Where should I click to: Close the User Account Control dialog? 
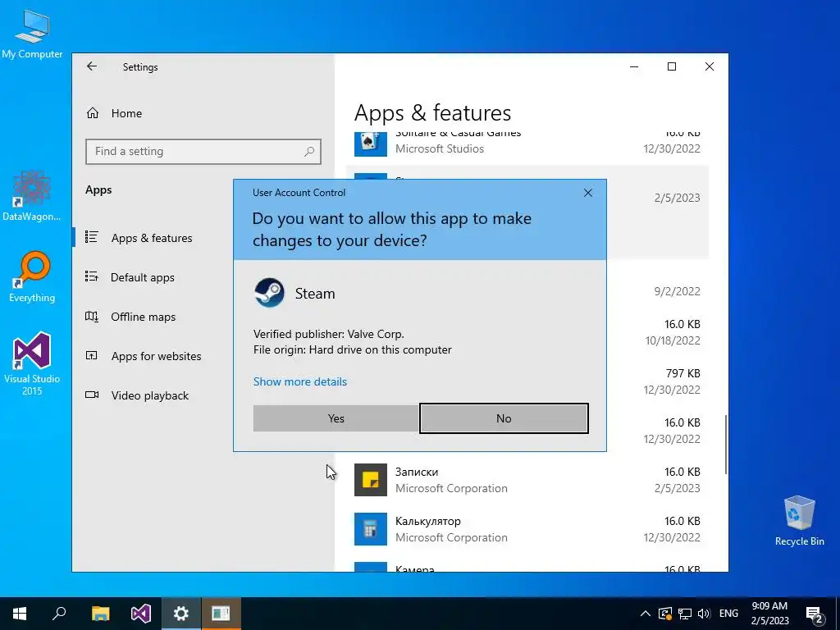(587, 193)
